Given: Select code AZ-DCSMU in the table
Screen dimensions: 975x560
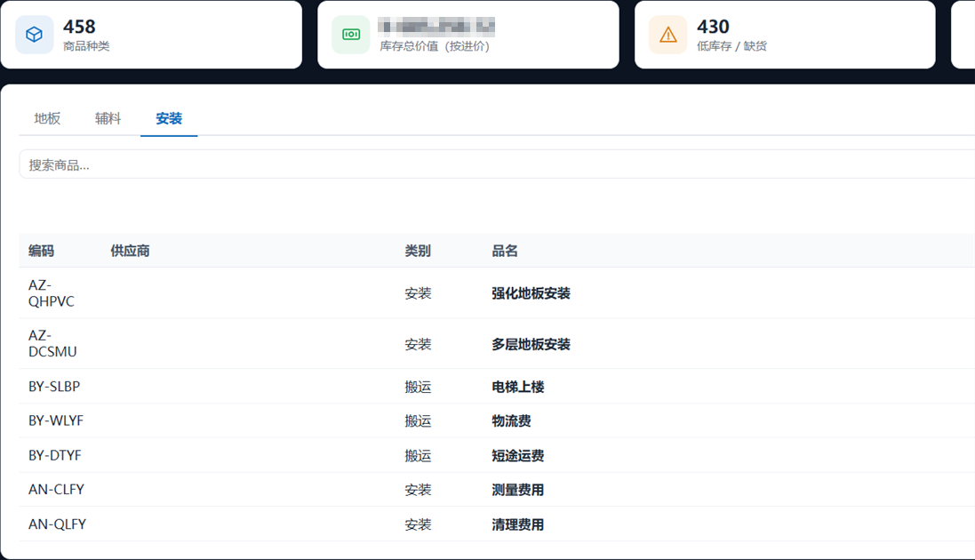Looking at the screenshot, I should coord(52,343).
